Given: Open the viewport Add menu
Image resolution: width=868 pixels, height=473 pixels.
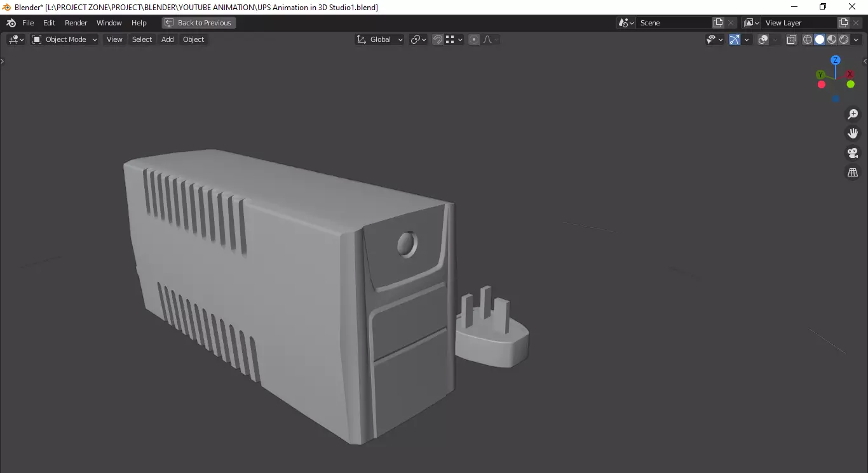Looking at the screenshot, I should (x=167, y=39).
